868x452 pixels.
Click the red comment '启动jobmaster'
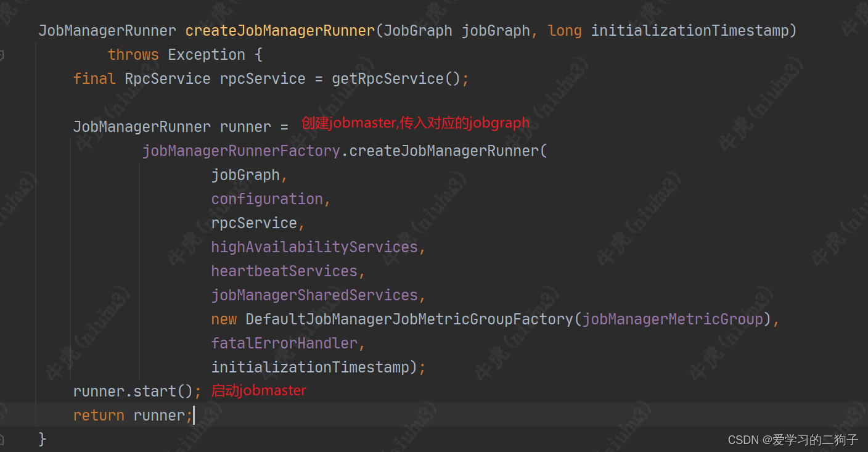pos(258,390)
